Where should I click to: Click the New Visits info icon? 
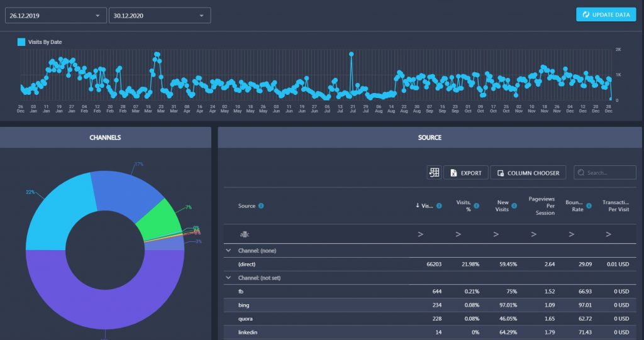tap(514, 206)
